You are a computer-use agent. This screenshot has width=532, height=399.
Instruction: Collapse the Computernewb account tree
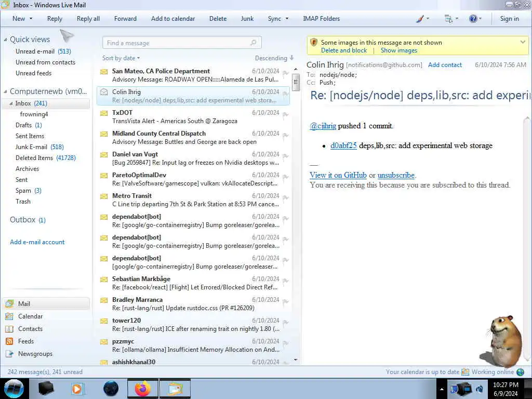pos(5,91)
